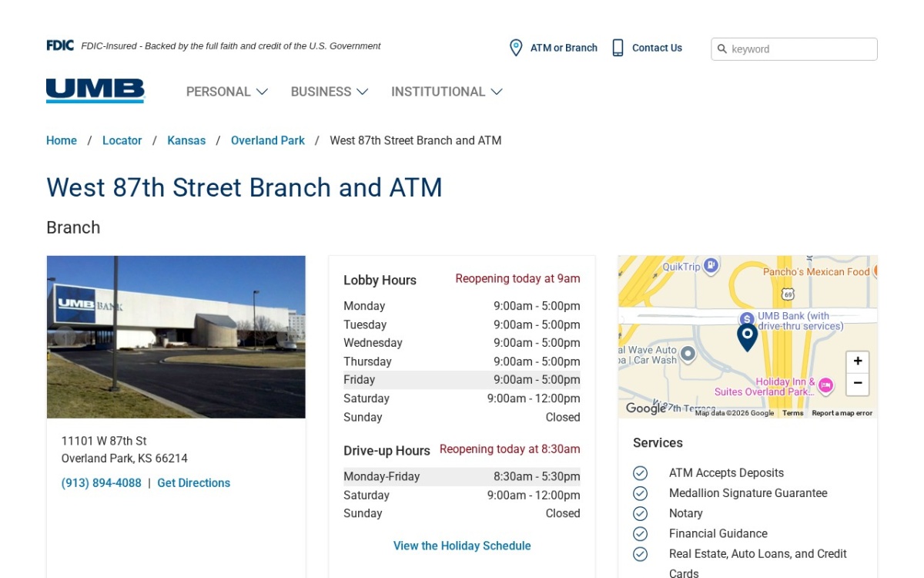Click the Saturday 9:00am - 12:00pm lobby row
Screen dimensions: 924x578
pos(462,398)
